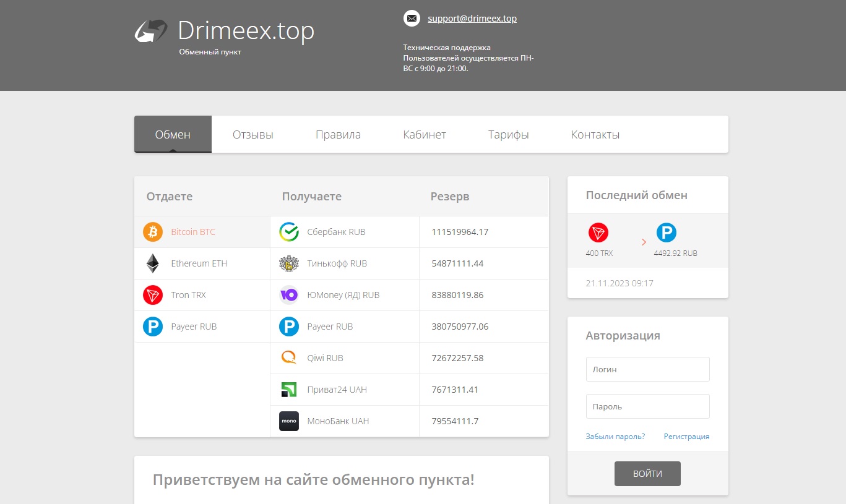Select the orange Bitcoin coin icon
This screenshot has height=504, width=846.
(153, 232)
